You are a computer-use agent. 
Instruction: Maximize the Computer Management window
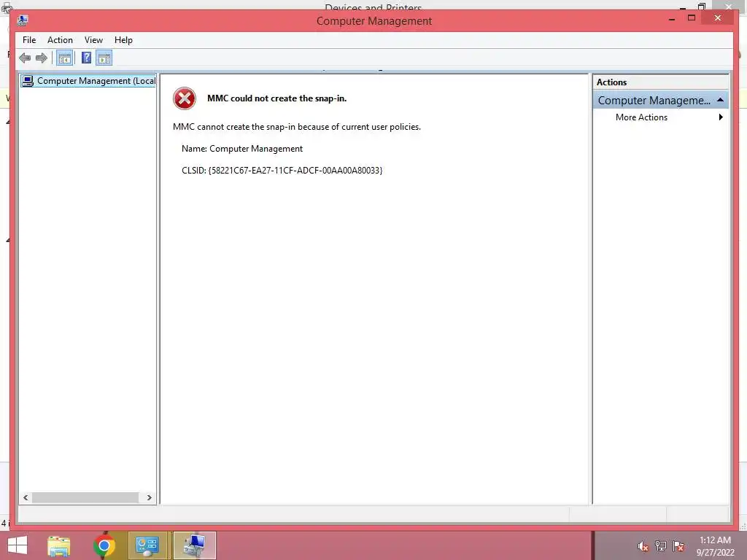(692, 18)
